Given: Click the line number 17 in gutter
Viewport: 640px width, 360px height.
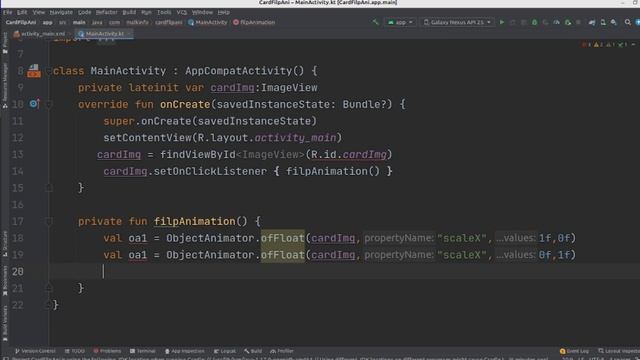Looking at the screenshot, I should point(18,221).
